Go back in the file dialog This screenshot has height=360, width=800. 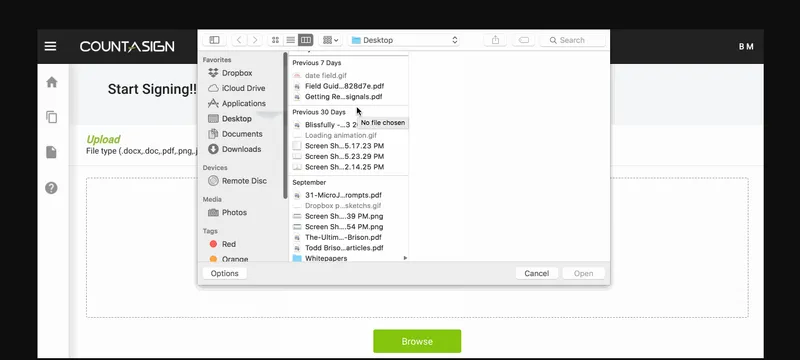(239, 40)
